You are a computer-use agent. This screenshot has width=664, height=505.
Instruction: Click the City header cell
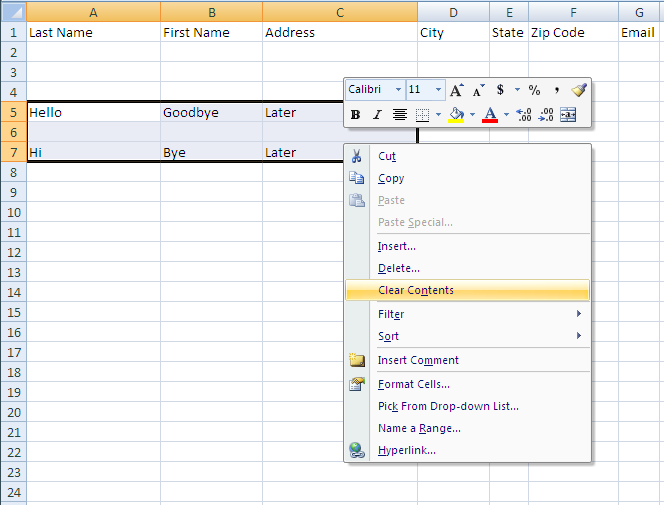pyautogui.click(x=454, y=32)
